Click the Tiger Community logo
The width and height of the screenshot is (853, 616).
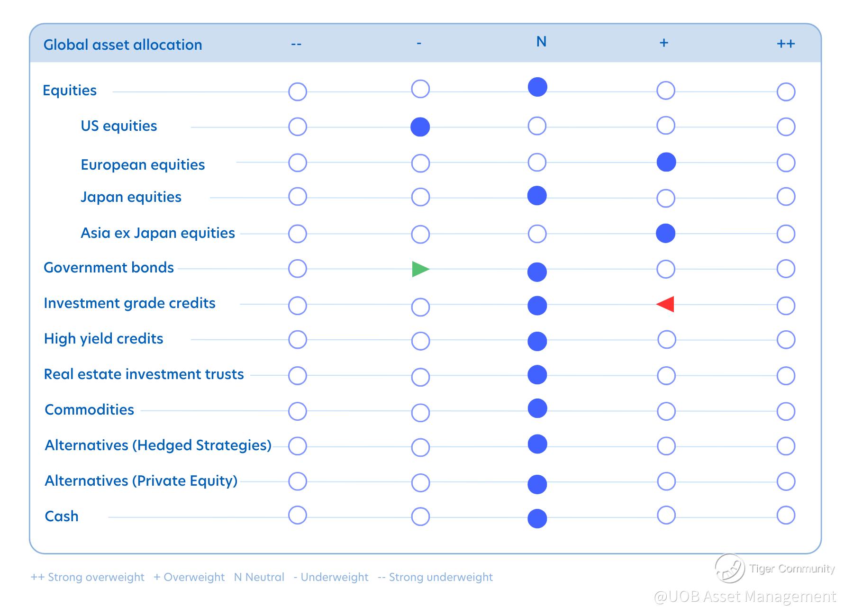(x=729, y=568)
